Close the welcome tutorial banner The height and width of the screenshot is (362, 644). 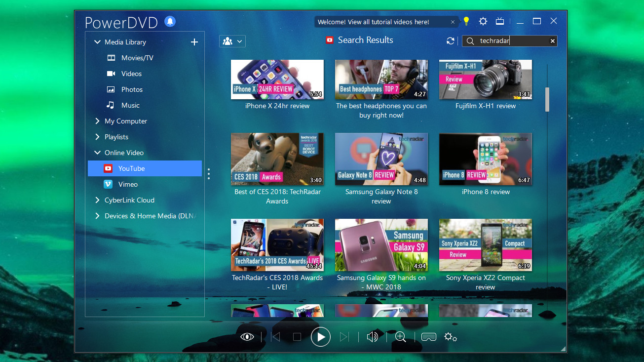point(453,22)
